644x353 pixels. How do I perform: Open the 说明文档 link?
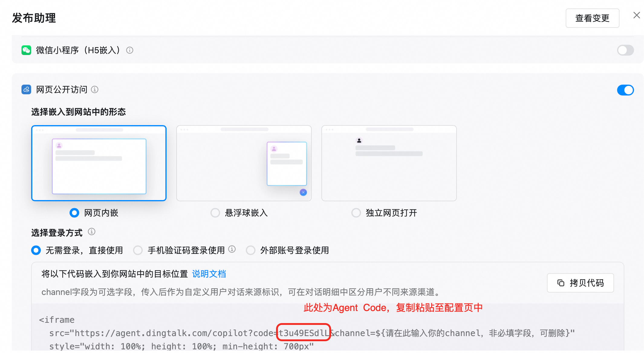(x=209, y=274)
